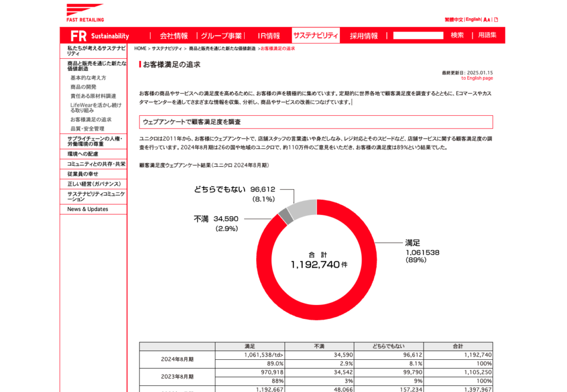This screenshot has width=567, height=392.
Task: Click 商品と販売を通じた新たな価値創造 in the breadcrumb
Action: pyautogui.click(x=222, y=49)
